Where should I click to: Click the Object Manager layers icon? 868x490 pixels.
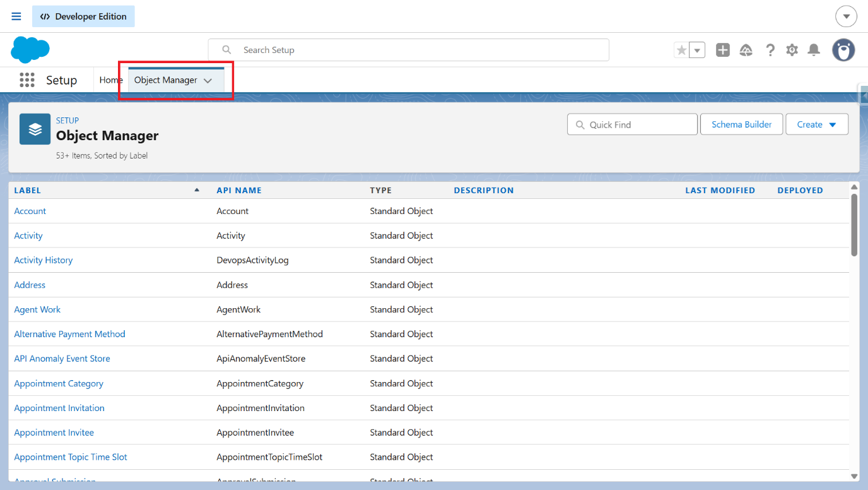point(35,129)
